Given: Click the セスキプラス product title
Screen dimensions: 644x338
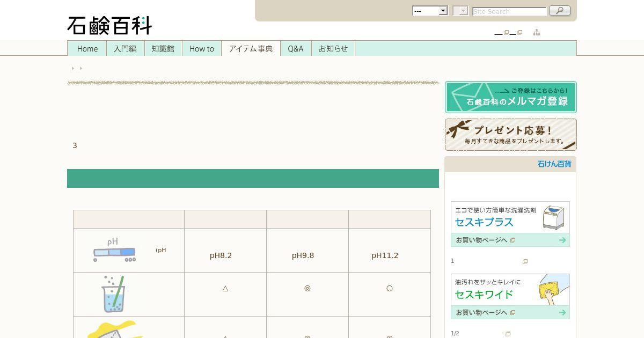Looking at the screenshot, I should [484, 222].
